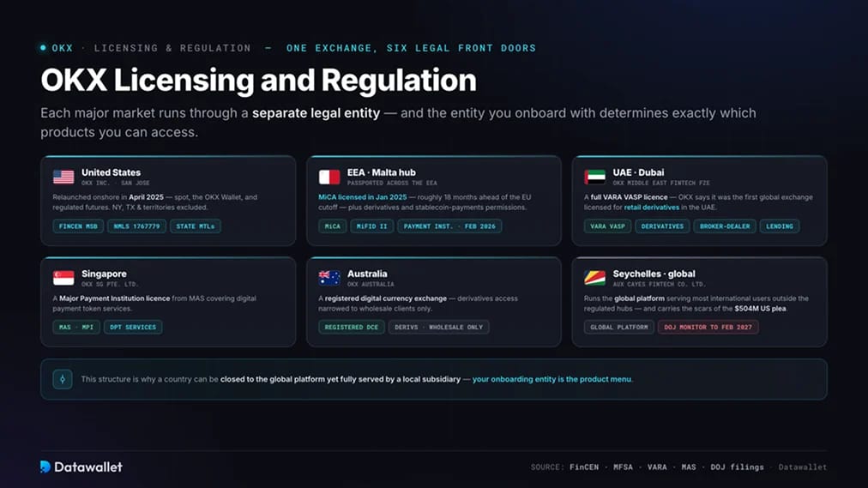
Task: Click the UAE flag icon
Action: pos(595,177)
